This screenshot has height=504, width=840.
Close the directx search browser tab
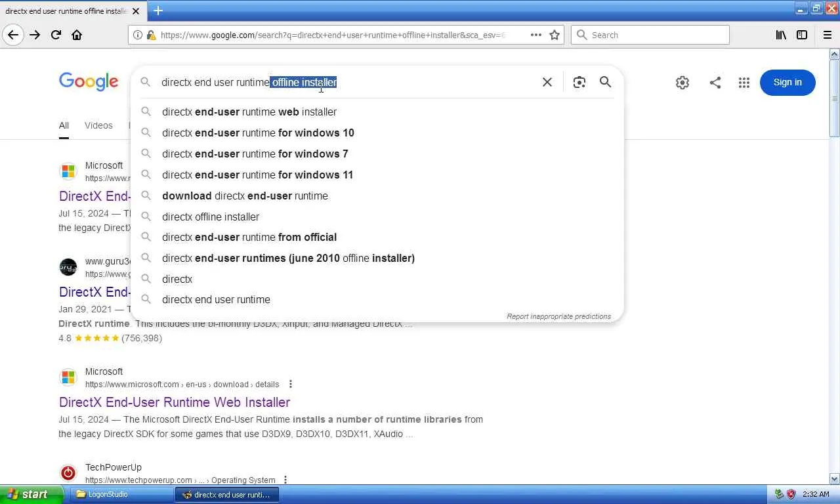[x=136, y=11]
